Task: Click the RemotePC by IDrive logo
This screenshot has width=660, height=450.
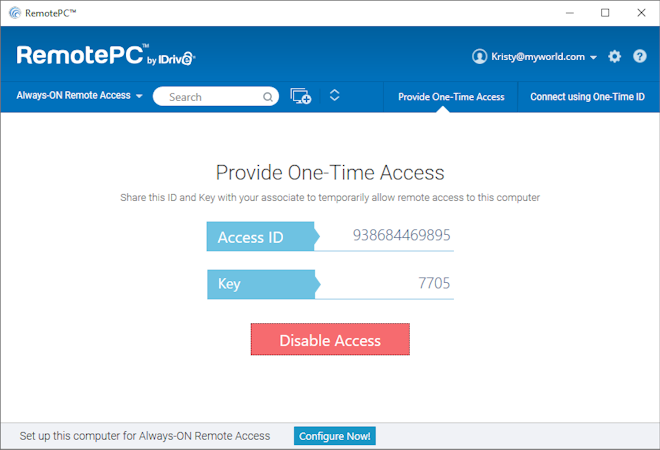Action: pos(106,55)
